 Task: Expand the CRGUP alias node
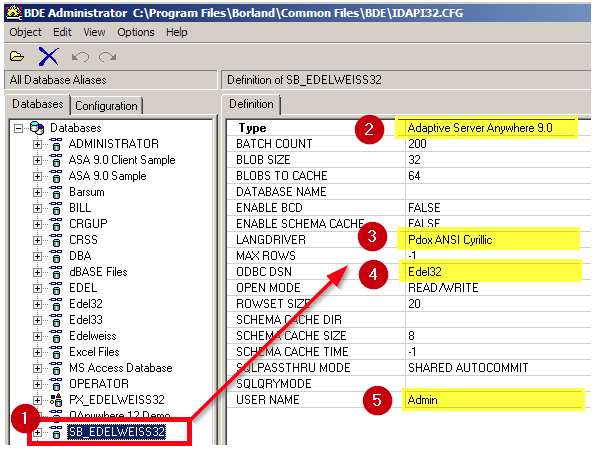click(37, 224)
